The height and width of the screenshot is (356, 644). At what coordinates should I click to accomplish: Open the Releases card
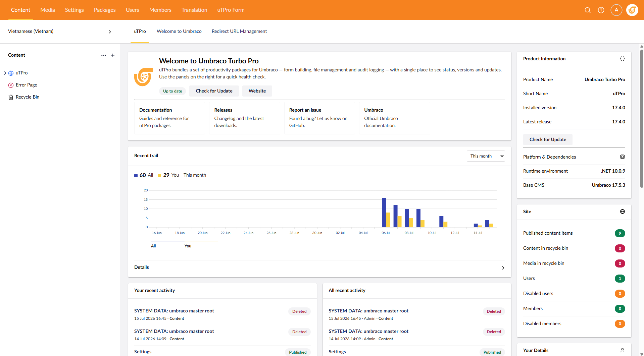[245, 118]
